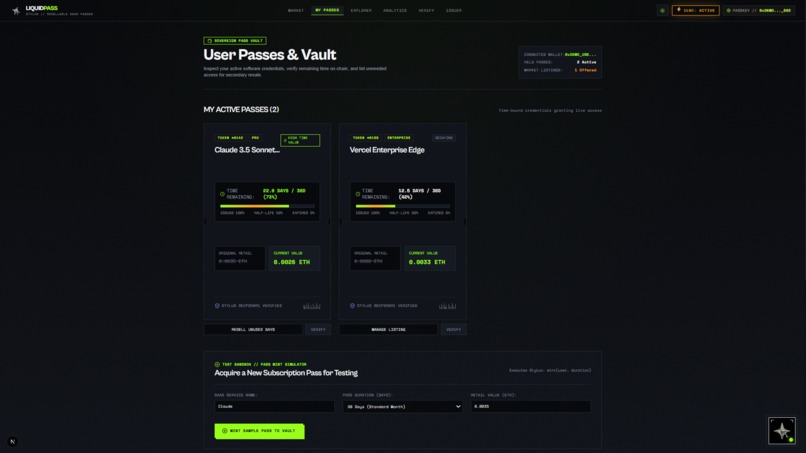
Task: Click the clock icon on Vercel time remaining
Action: (x=358, y=194)
